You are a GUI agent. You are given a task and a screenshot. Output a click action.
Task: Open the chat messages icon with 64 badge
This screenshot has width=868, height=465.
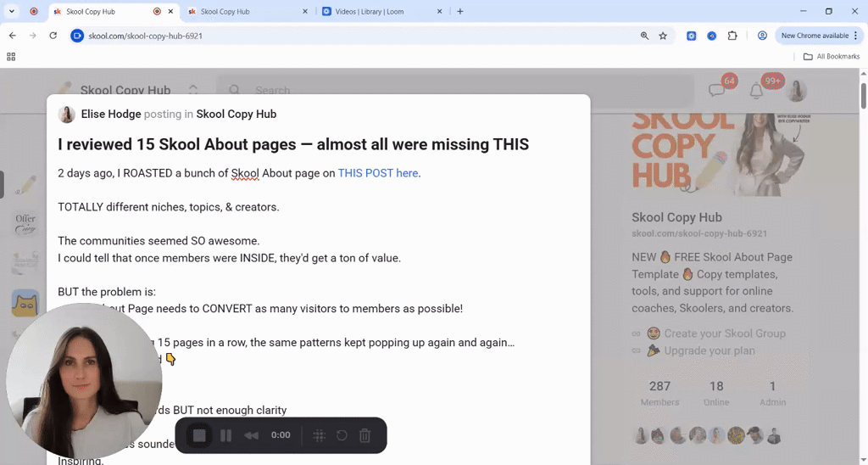[x=717, y=90]
